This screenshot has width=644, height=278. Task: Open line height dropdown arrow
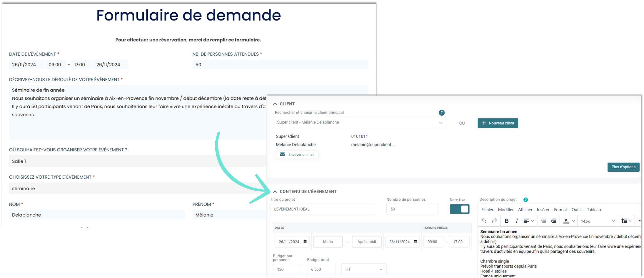(x=630, y=221)
